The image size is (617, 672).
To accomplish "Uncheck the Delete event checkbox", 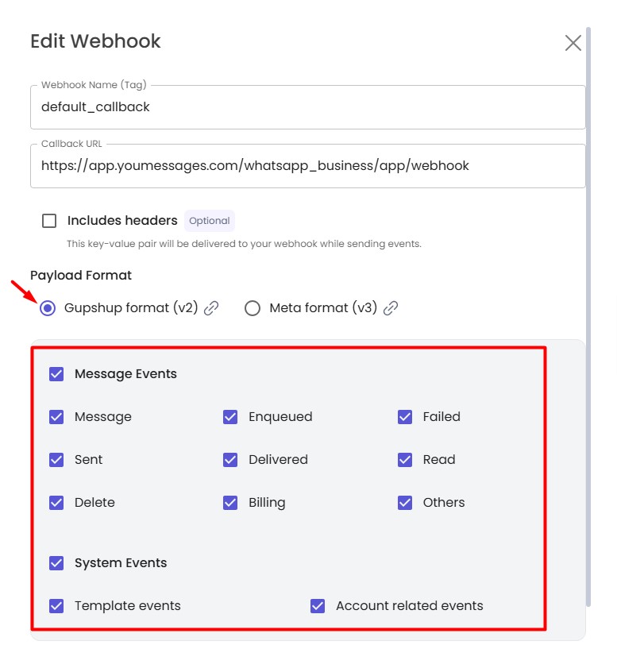I will pos(56,503).
